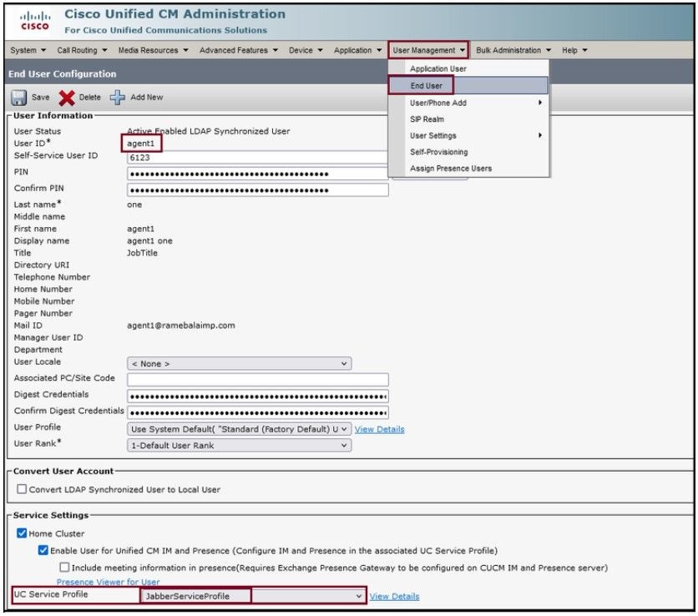The height and width of the screenshot is (616, 698).
Task: Click Active Enabled LDAP Synchronized User text
Action: 209,131
